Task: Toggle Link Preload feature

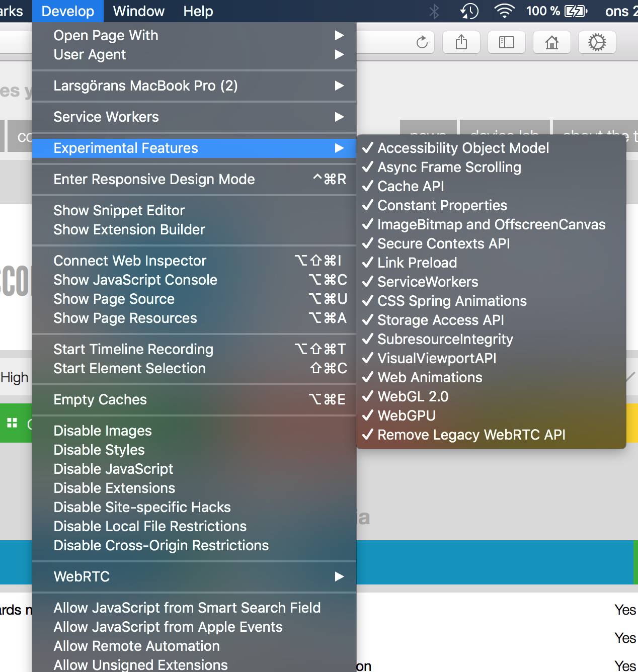Action: point(491,263)
